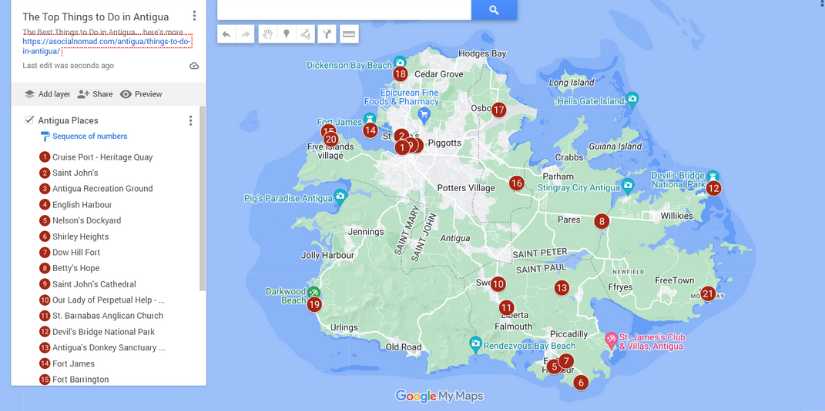Click the Epicurean Fine Foods shop icon
The width and height of the screenshot is (825, 411).
[423, 114]
